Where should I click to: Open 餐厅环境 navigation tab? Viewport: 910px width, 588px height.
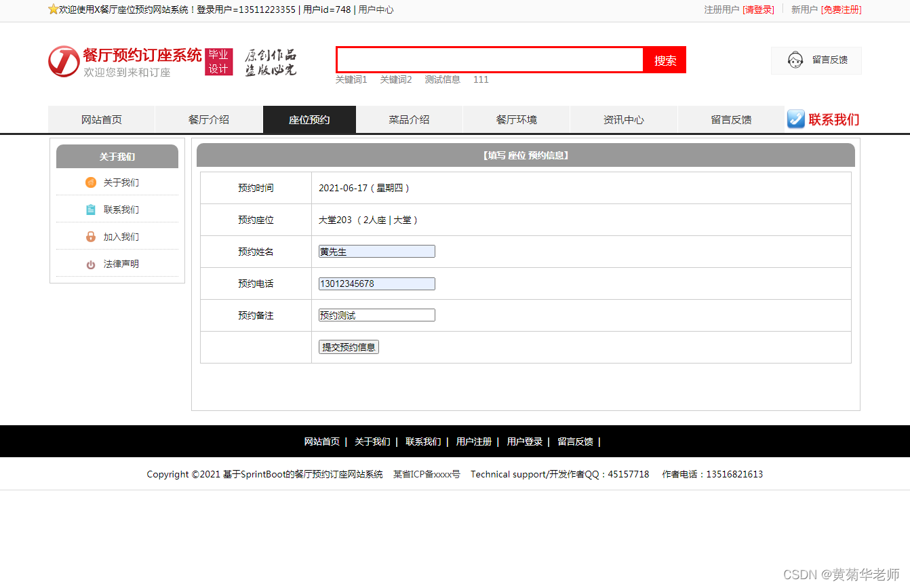coord(517,119)
